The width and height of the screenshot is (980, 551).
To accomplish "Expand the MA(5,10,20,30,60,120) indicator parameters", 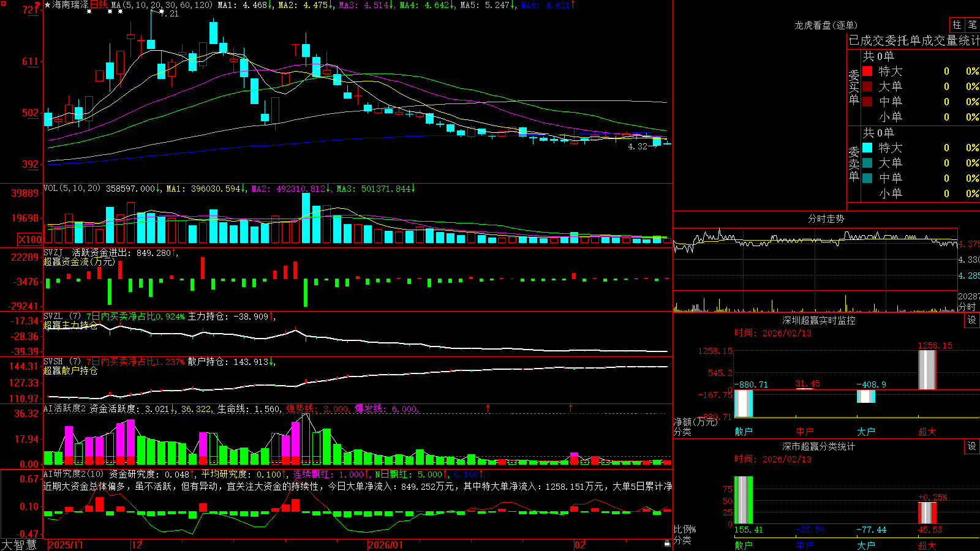I will 162,5.
